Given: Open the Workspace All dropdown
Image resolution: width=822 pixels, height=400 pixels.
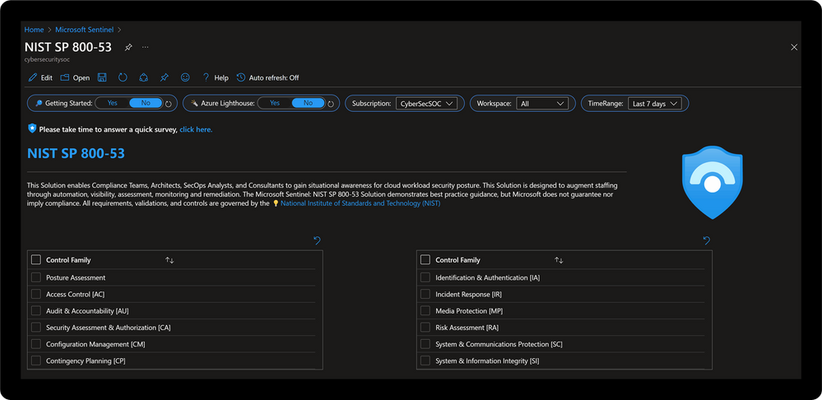Looking at the screenshot, I should [542, 104].
